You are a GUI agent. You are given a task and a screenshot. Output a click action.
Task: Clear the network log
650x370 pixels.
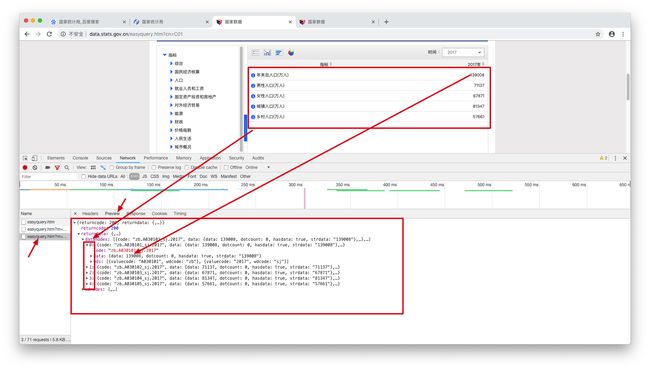click(x=35, y=167)
